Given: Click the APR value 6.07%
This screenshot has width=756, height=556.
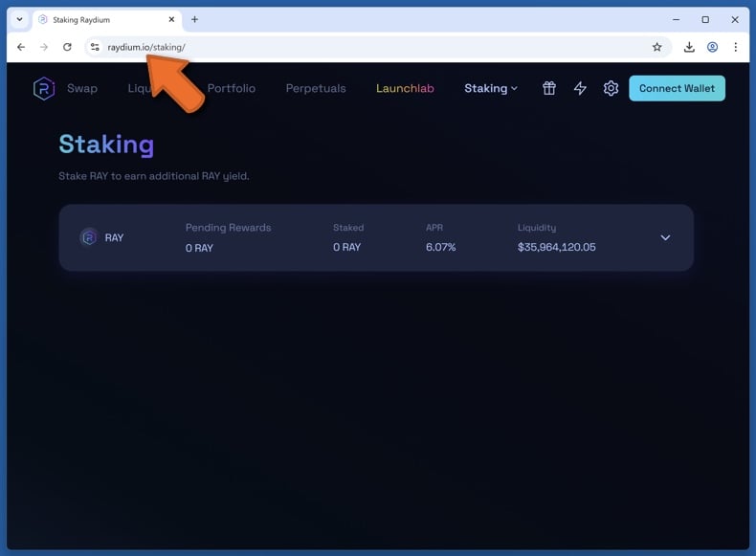Looking at the screenshot, I should coord(440,247).
